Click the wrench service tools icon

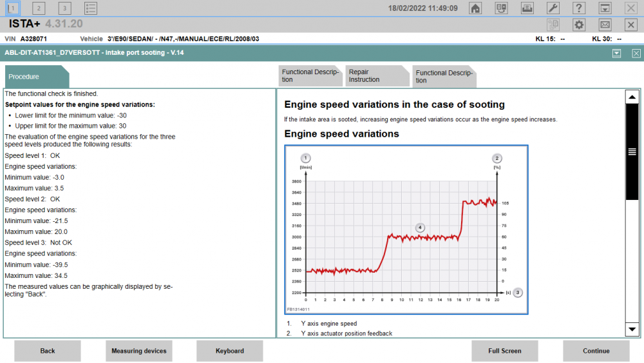pyautogui.click(x=553, y=8)
